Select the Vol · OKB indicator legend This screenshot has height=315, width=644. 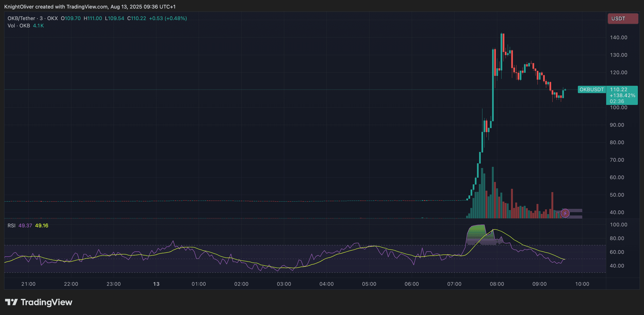point(18,26)
